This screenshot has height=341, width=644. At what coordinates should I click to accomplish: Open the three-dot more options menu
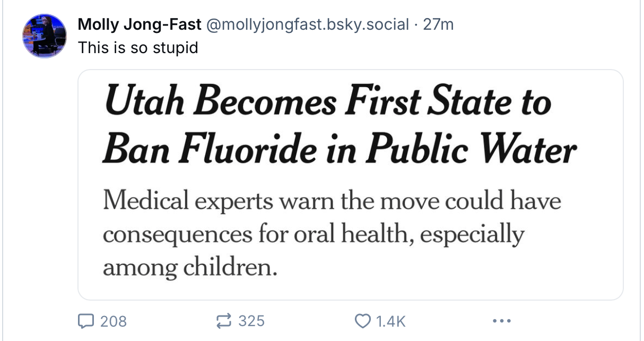pos(501,321)
